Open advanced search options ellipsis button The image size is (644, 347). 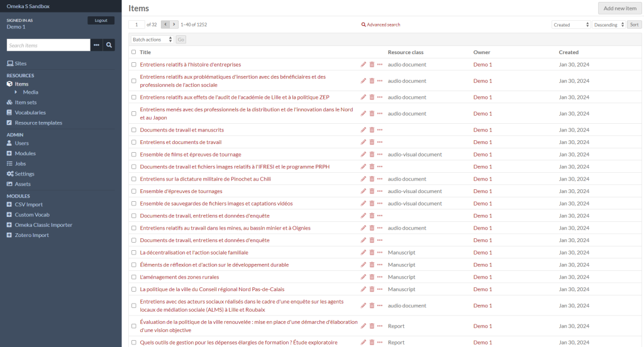[x=96, y=45]
